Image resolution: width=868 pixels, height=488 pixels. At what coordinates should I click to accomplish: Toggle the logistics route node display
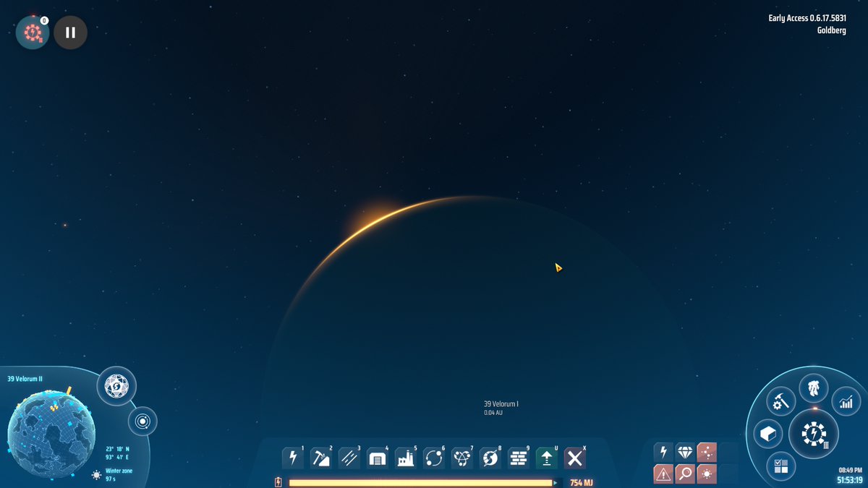707,453
